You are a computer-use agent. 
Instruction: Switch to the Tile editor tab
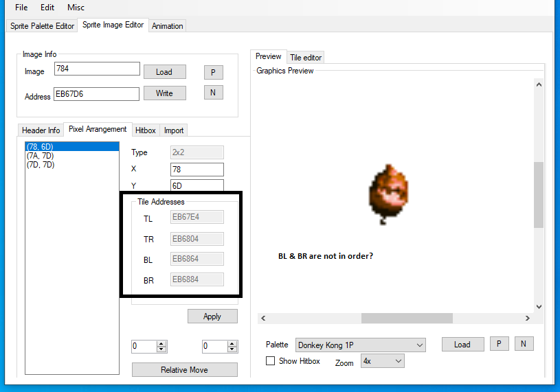[x=306, y=58]
